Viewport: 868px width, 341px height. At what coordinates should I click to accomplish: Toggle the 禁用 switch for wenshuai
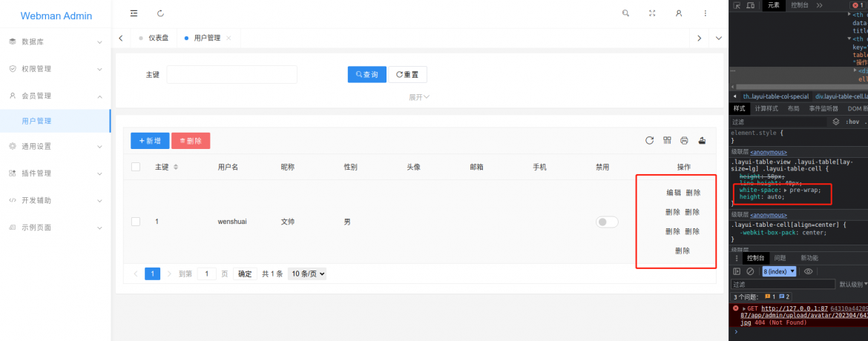coord(607,222)
